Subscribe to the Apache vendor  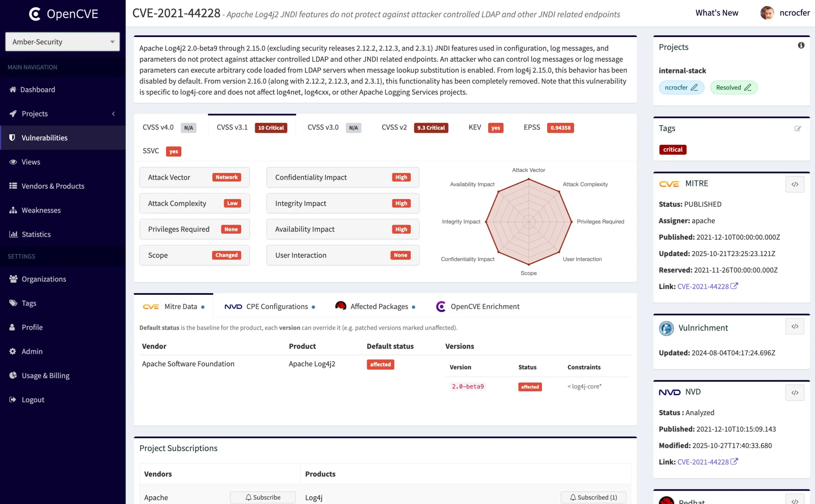tap(262, 497)
